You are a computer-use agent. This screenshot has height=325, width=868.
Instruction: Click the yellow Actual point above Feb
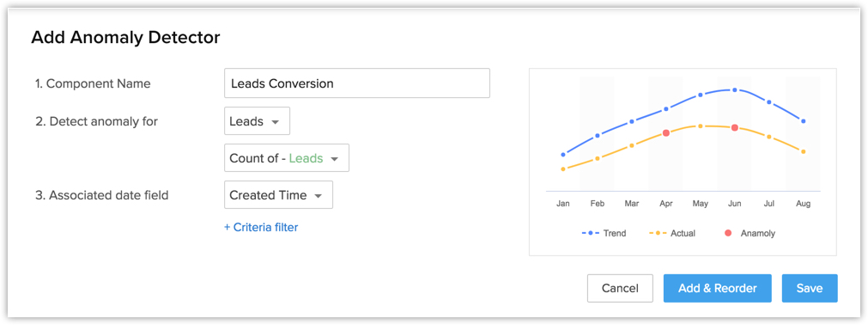coord(598,158)
